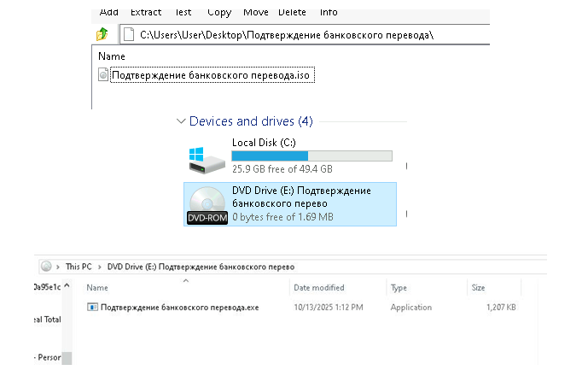588x376 pixels.
Task: Expand the chevron before This PC breadcrumb
Action: (x=58, y=267)
